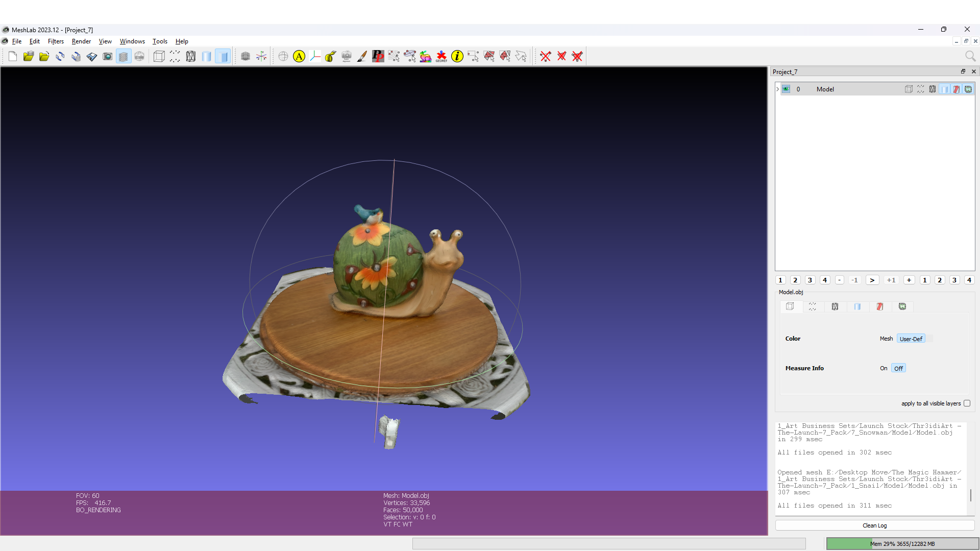Click the layer info icon for mesh details
This screenshot has width=980, height=551.
click(457, 57)
